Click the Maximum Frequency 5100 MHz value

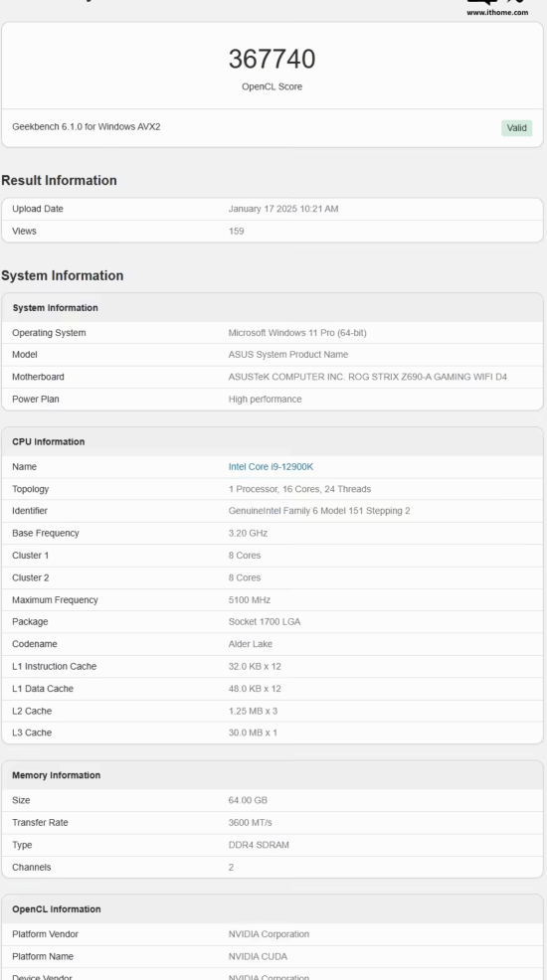pos(250,600)
